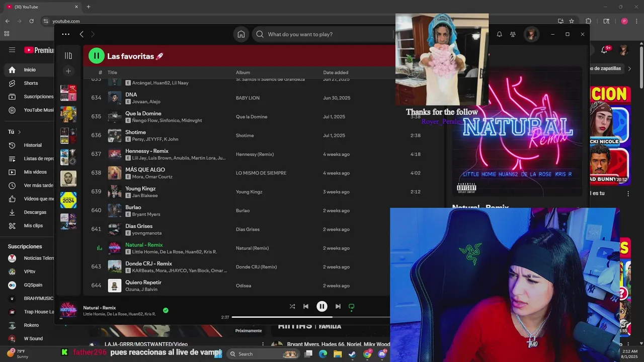Click the plus icon to create a playlist

click(68, 71)
